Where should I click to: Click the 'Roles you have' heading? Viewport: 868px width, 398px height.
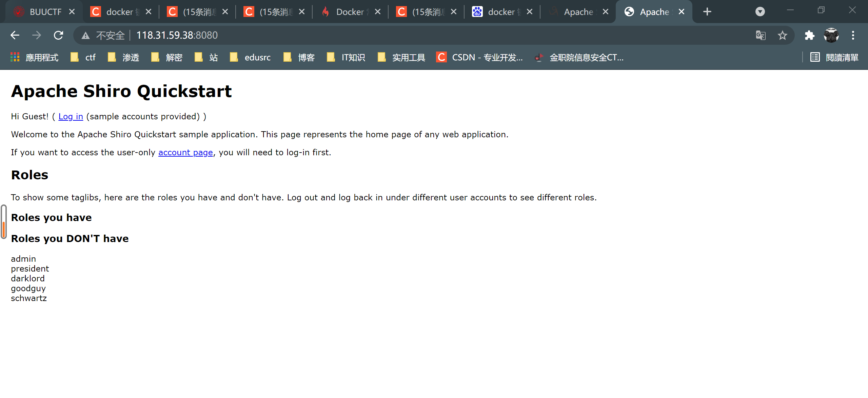[x=52, y=218]
